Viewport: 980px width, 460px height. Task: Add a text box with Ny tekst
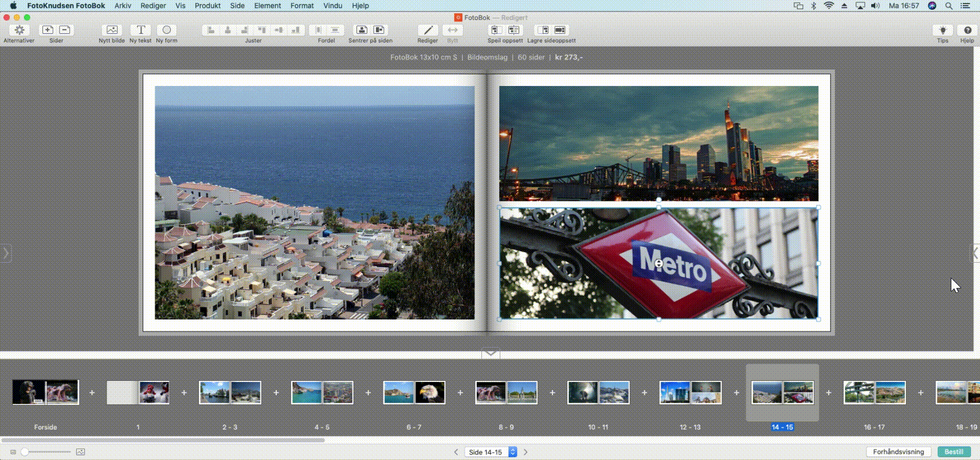(140, 30)
